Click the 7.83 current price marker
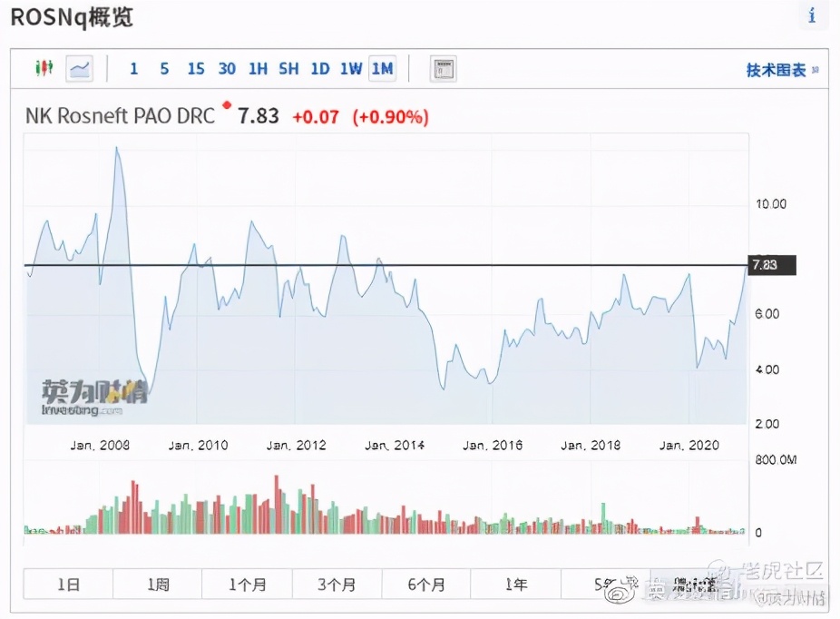840x619 pixels. 770,265
